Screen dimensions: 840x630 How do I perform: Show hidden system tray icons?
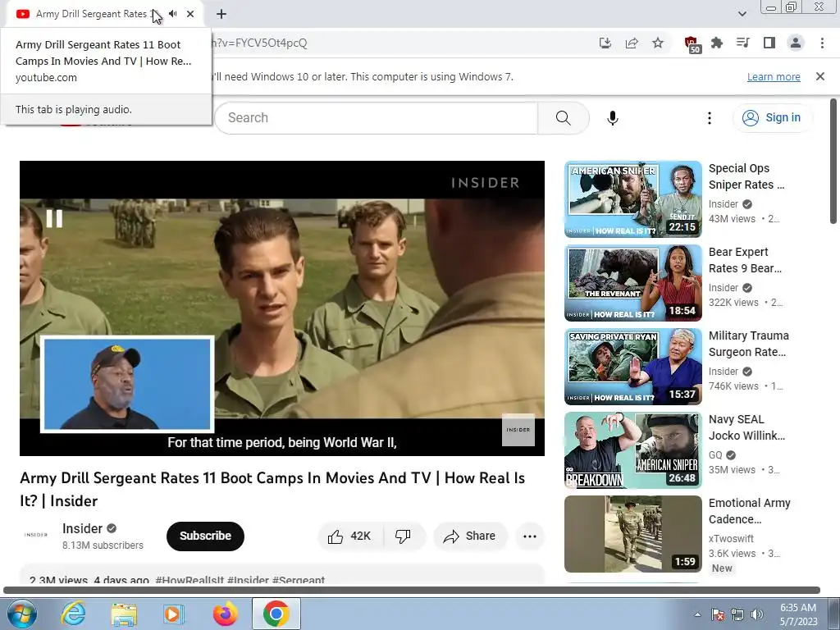(x=697, y=614)
